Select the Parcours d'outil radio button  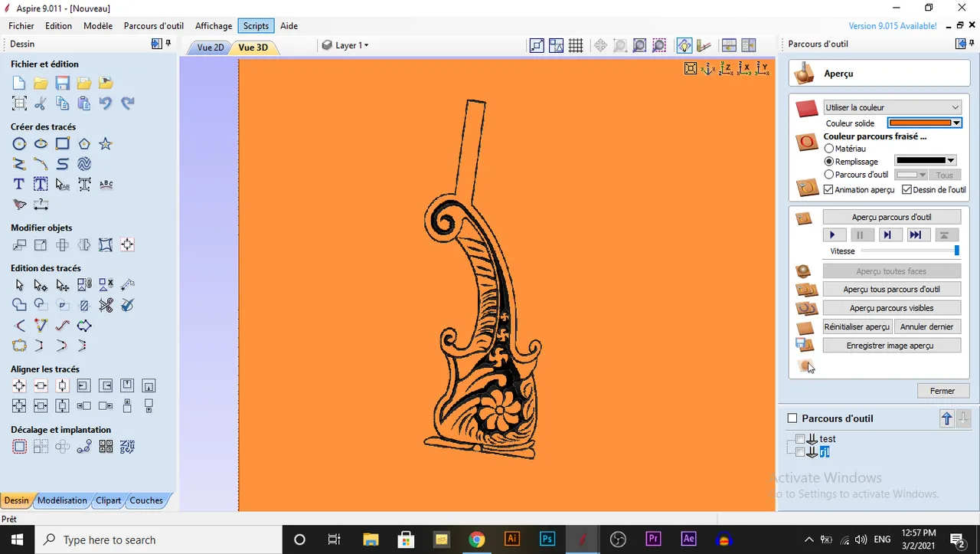829,175
